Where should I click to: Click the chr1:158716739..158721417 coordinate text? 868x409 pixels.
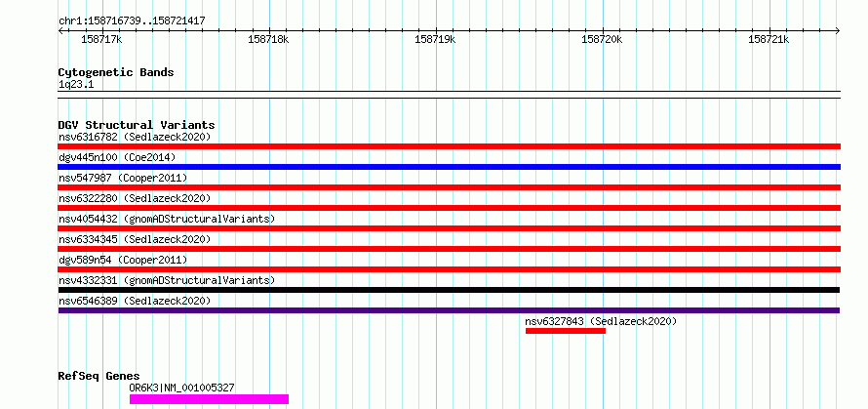[x=132, y=21]
